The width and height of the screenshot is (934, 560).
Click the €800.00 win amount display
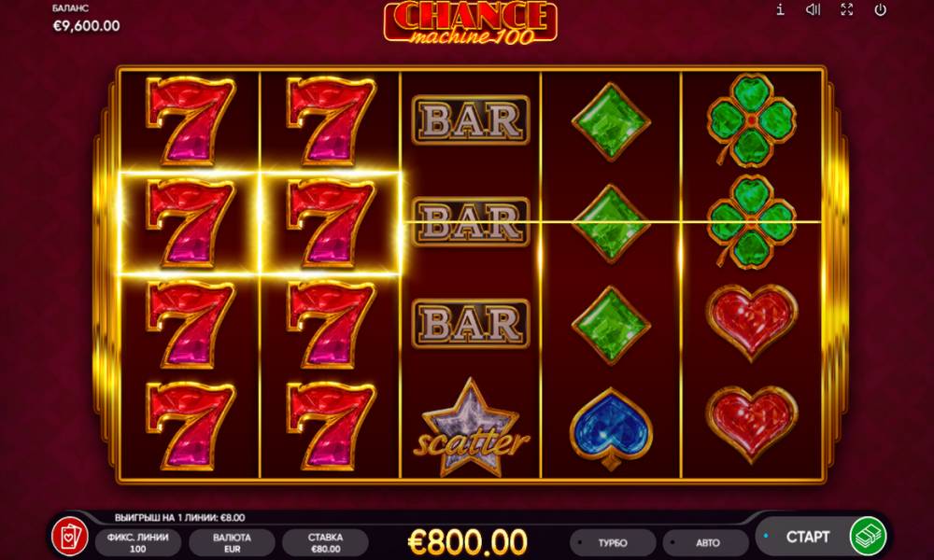pyautogui.click(x=468, y=541)
